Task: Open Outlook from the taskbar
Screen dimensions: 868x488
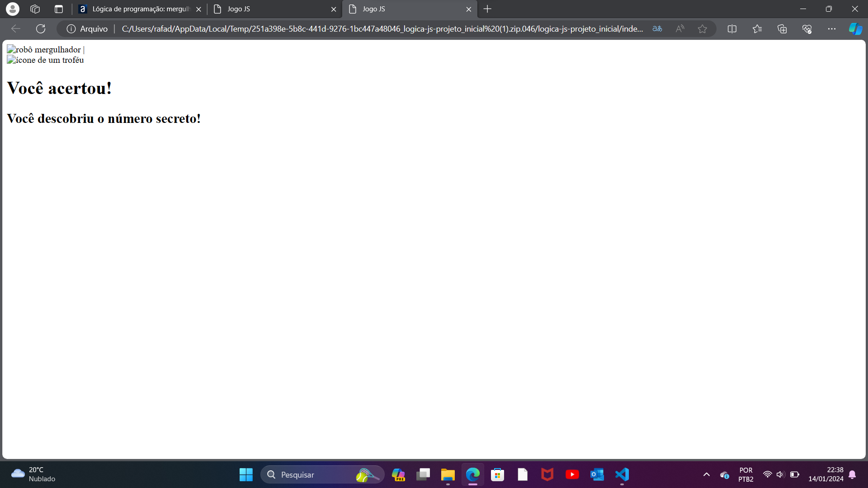Action: [597, 474]
